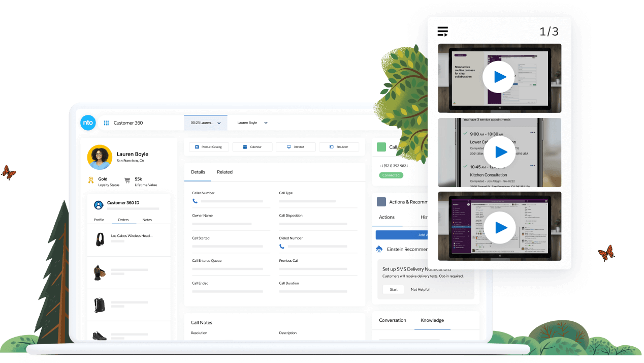Click Lauren Boyle's profile photo

pos(100,157)
